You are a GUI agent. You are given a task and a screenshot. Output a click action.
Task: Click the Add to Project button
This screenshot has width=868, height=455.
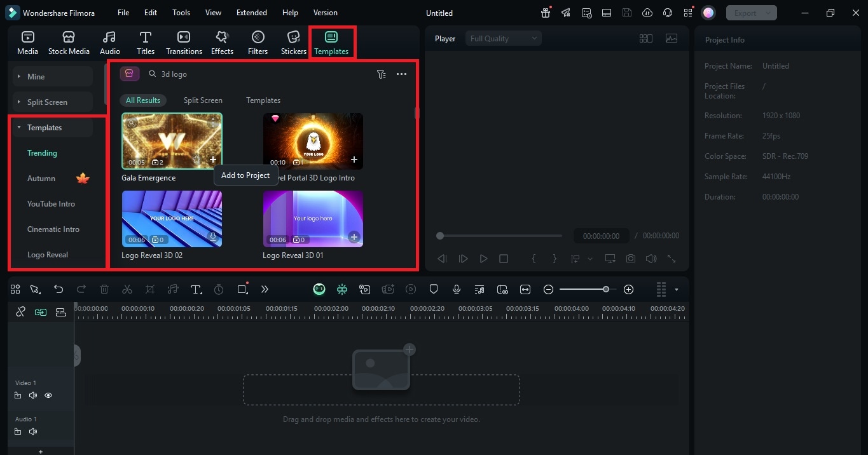click(x=245, y=175)
